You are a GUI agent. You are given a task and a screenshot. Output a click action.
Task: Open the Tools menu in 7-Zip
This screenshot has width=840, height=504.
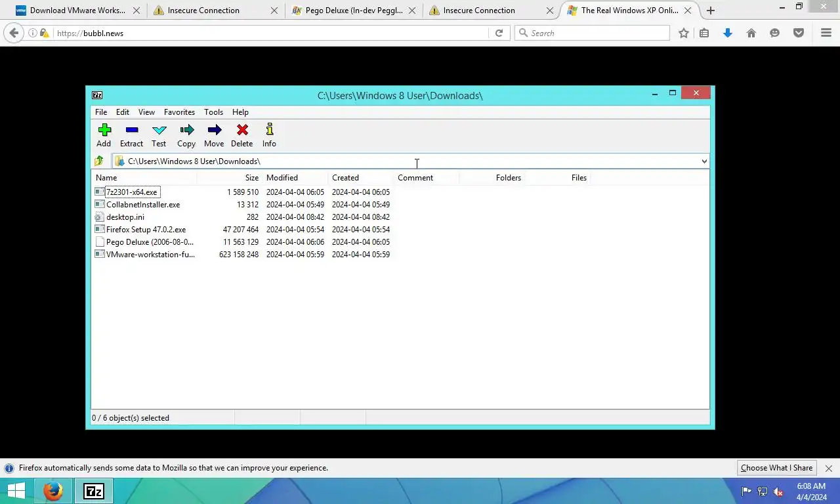pyautogui.click(x=213, y=112)
